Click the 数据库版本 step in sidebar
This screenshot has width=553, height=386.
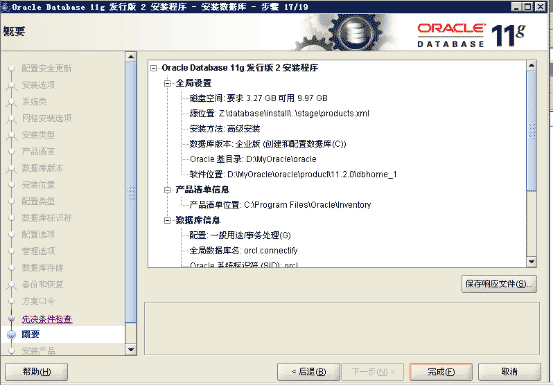[x=42, y=168]
